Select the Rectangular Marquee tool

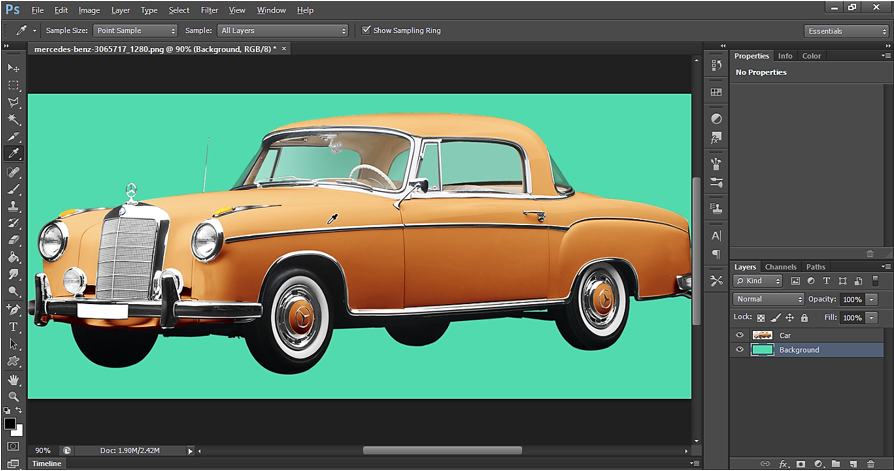pyautogui.click(x=13, y=86)
